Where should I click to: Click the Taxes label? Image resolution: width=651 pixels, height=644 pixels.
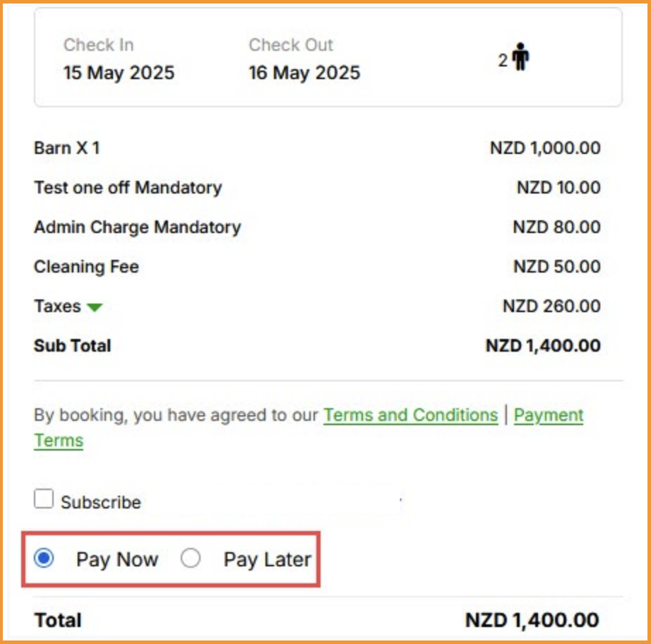point(57,306)
